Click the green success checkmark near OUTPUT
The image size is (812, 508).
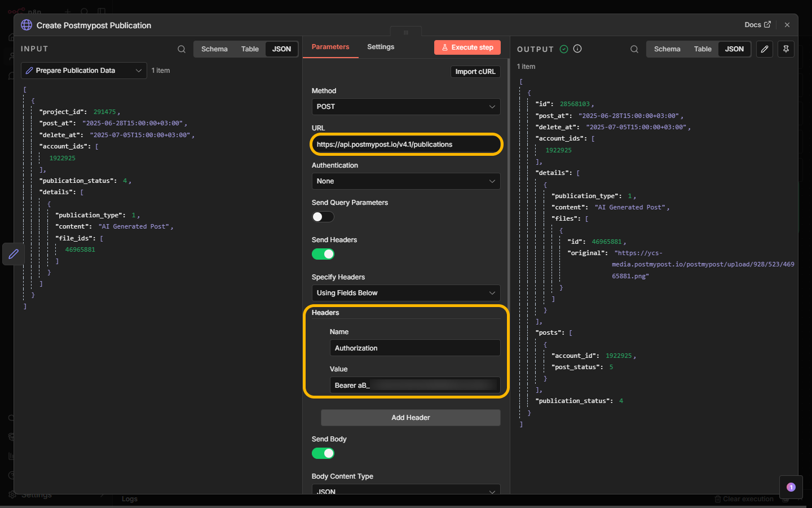[x=564, y=49]
